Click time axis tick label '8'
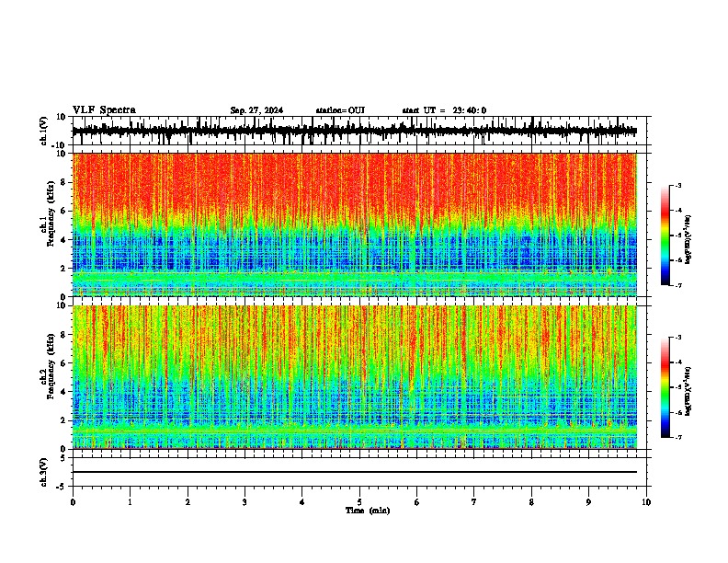This screenshot has height=563, width=728. coord(531,502)
